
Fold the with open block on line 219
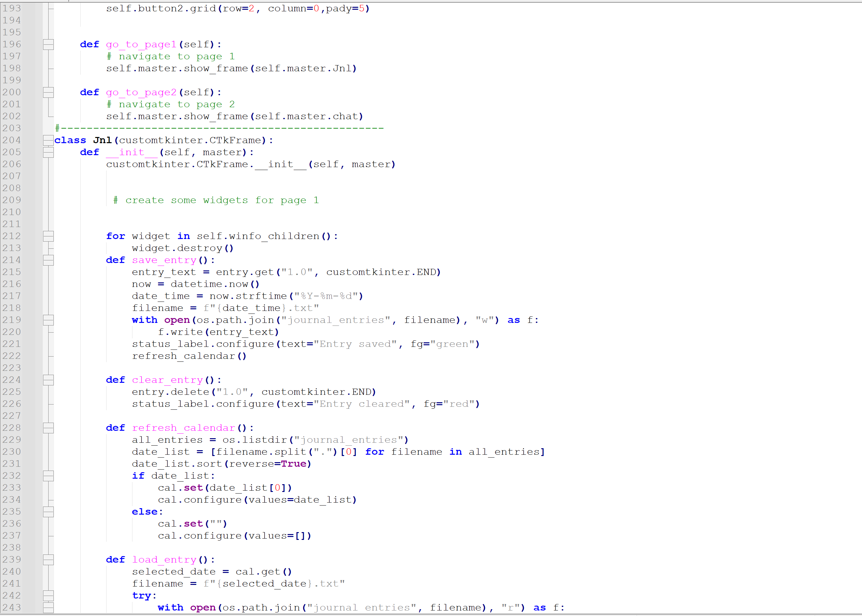coord(48,320)
